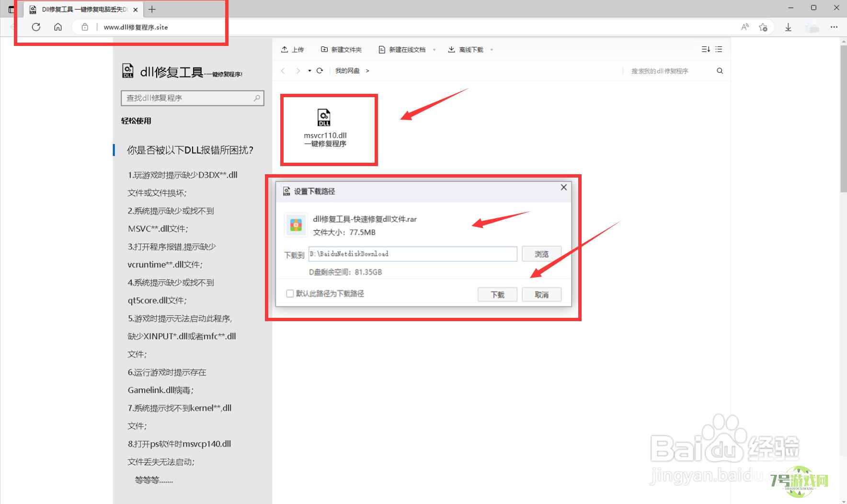Switch to list view icon
This screenshot has height=504, width=847.
719,49
